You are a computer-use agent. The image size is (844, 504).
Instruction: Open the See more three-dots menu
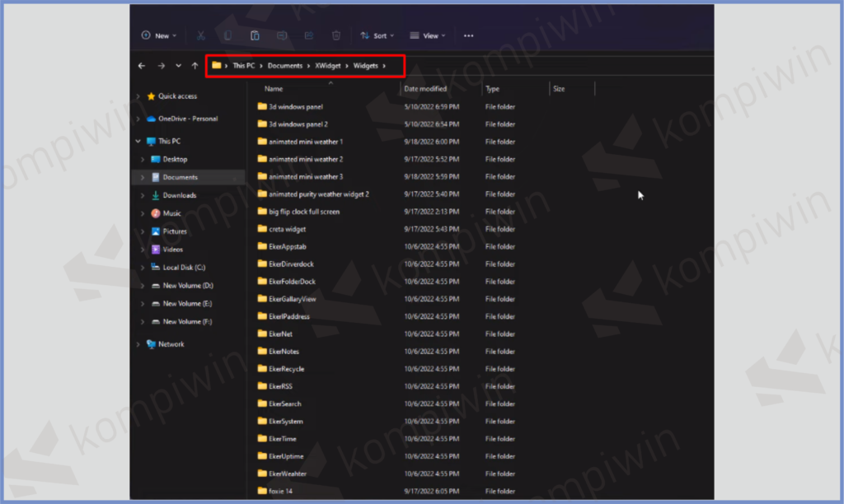[x=468, y=35]
